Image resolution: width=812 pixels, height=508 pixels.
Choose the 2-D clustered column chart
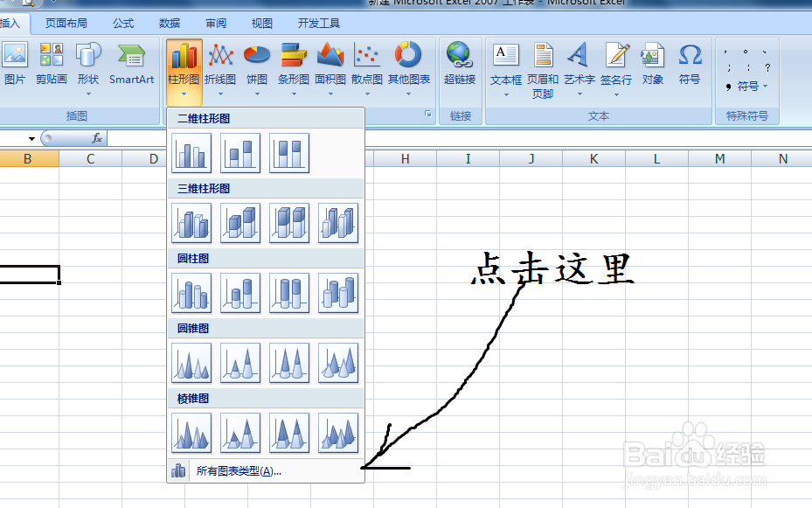(191, 153)
